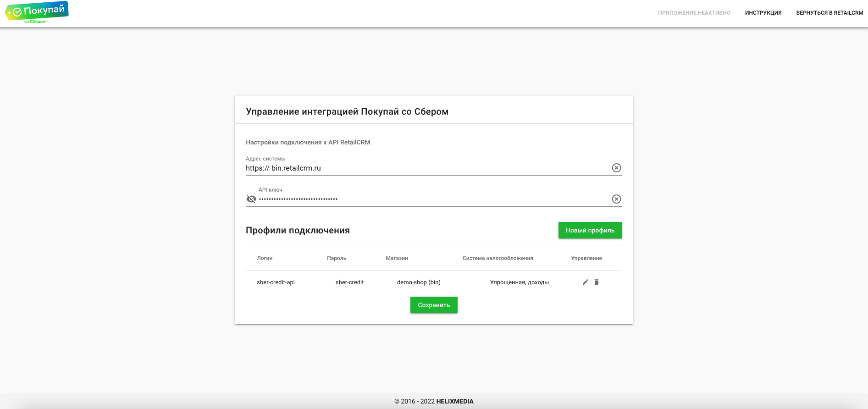Toggle API key visibility eye icon

click(251, 199)
